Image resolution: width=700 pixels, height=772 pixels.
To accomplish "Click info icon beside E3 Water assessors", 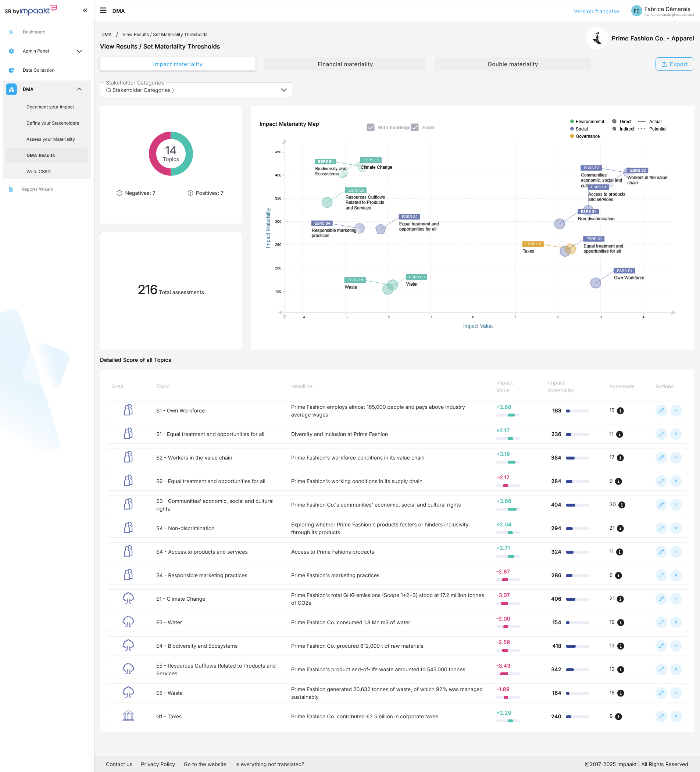I will point(620,622).
